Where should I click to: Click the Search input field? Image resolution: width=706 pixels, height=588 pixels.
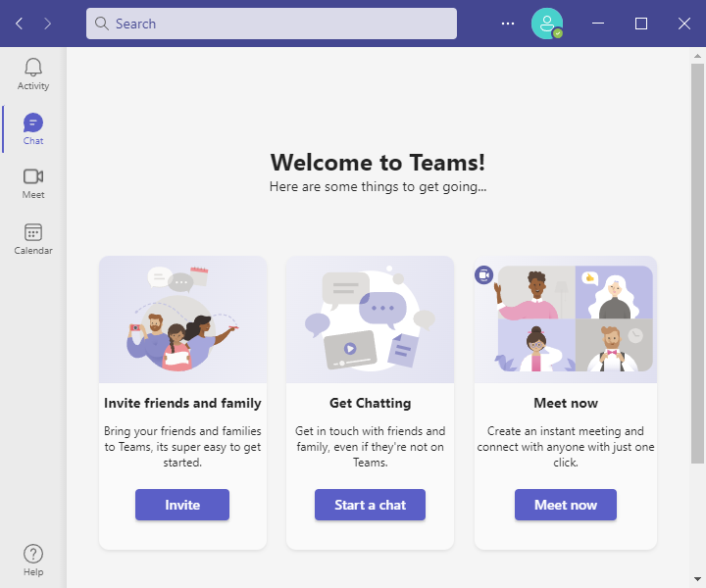[272, 24]
